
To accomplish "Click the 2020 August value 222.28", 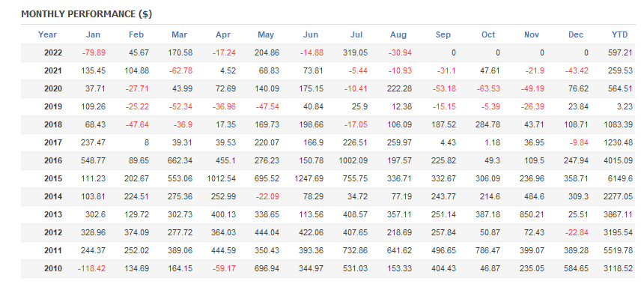I will 399,88.
